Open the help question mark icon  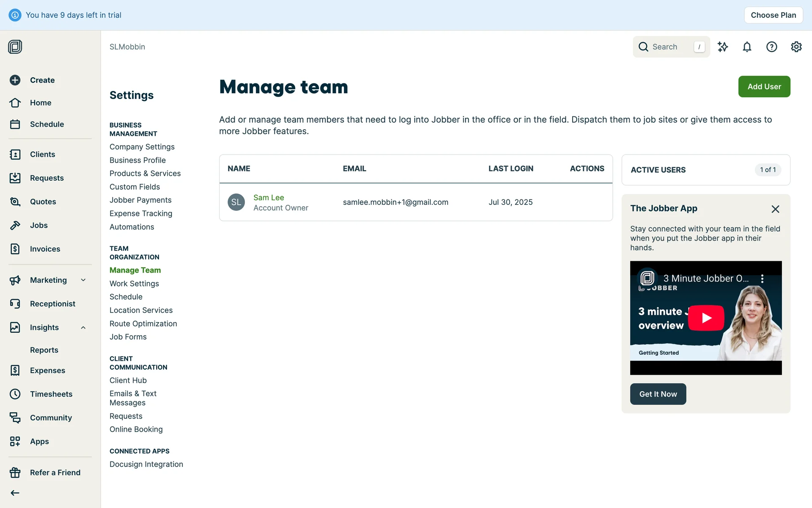(771, 47)
